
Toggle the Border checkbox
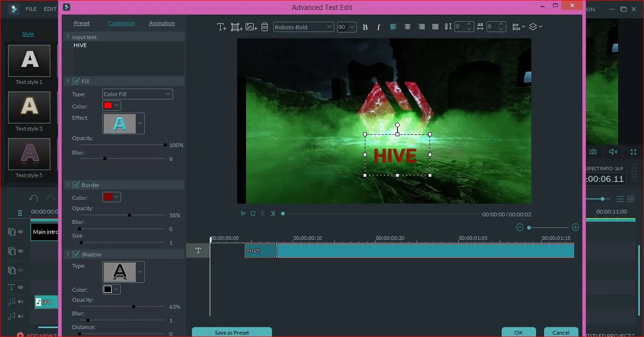coord(76,185)
